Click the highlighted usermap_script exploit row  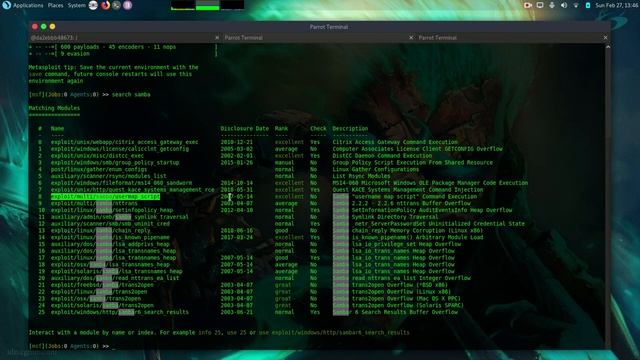point(105,197)
